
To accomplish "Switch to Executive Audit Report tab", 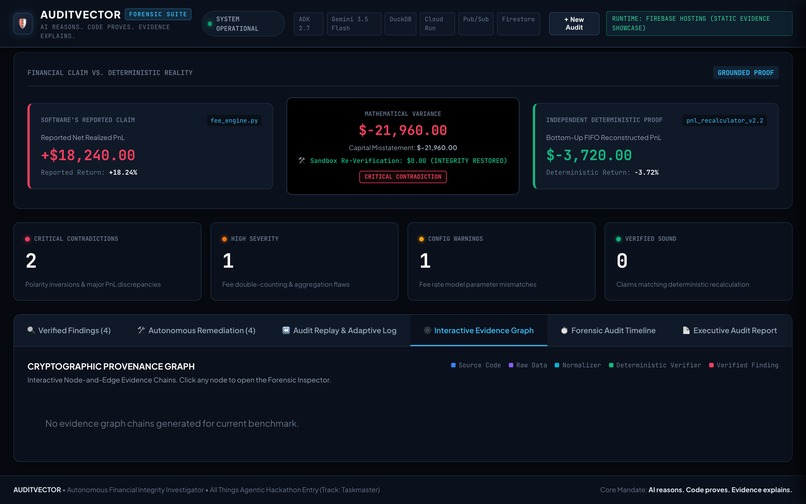I will tap(730, 330).
